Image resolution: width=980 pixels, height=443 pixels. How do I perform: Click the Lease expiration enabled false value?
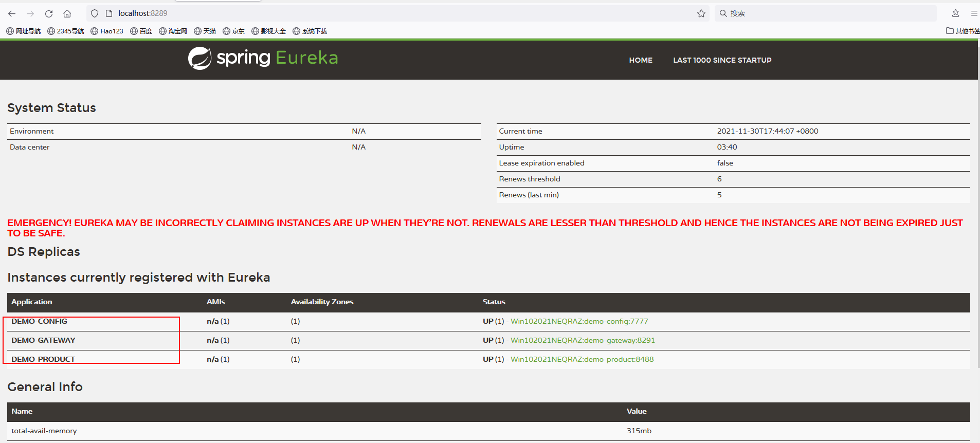725,163
